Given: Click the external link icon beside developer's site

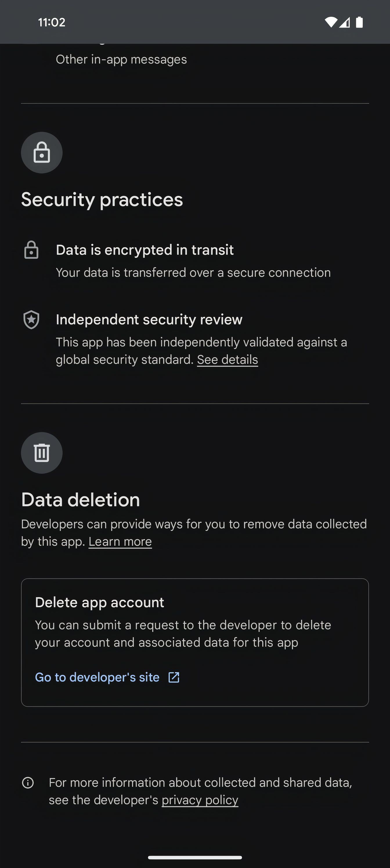Looking at the screenshot, I should 174,677.
